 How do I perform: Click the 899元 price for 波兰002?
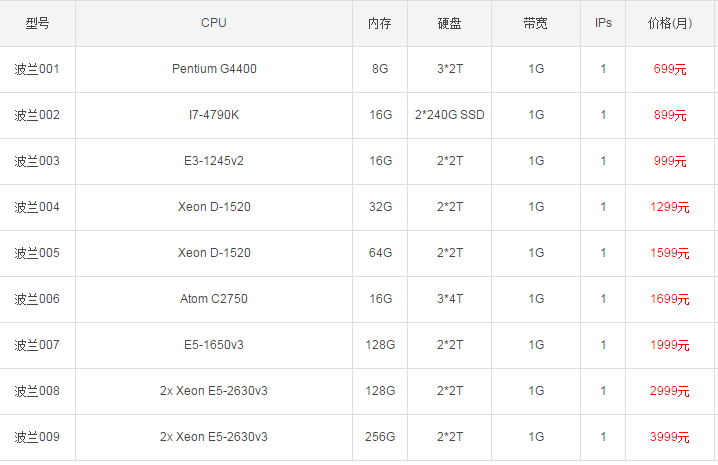669,115
